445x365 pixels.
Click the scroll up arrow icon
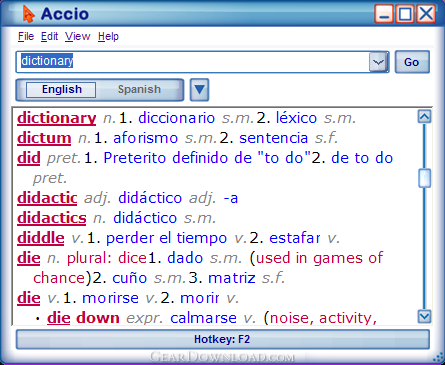point(424,116)
